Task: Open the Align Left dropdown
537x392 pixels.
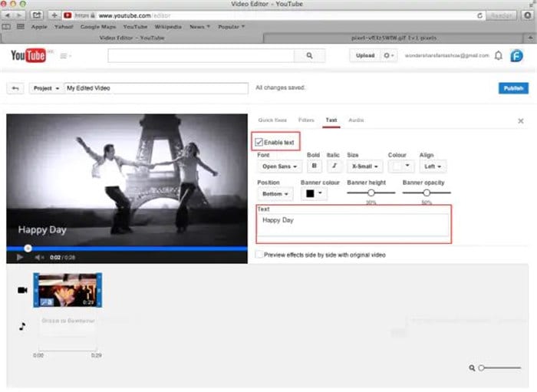Action: 433,166
